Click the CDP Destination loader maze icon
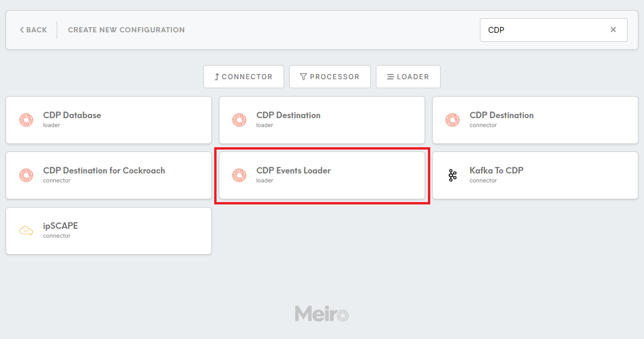The width and height of the screenshot is (644, 339). click(x=240, y=120)
